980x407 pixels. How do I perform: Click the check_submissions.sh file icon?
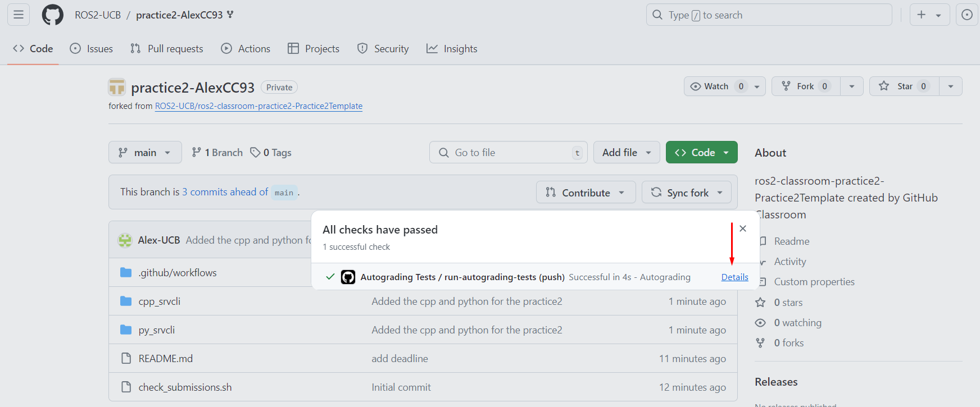coord(126,387)
